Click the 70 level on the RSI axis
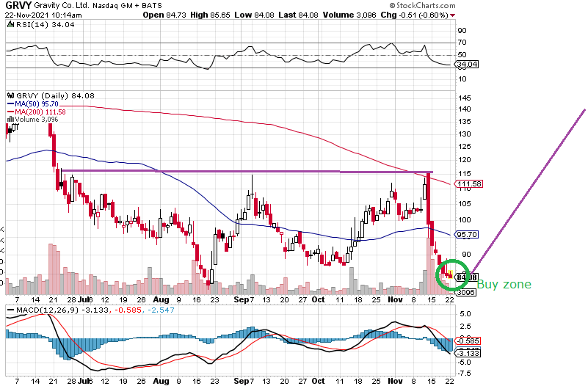This screenshot has width=588, height=386. click(462, 43)
